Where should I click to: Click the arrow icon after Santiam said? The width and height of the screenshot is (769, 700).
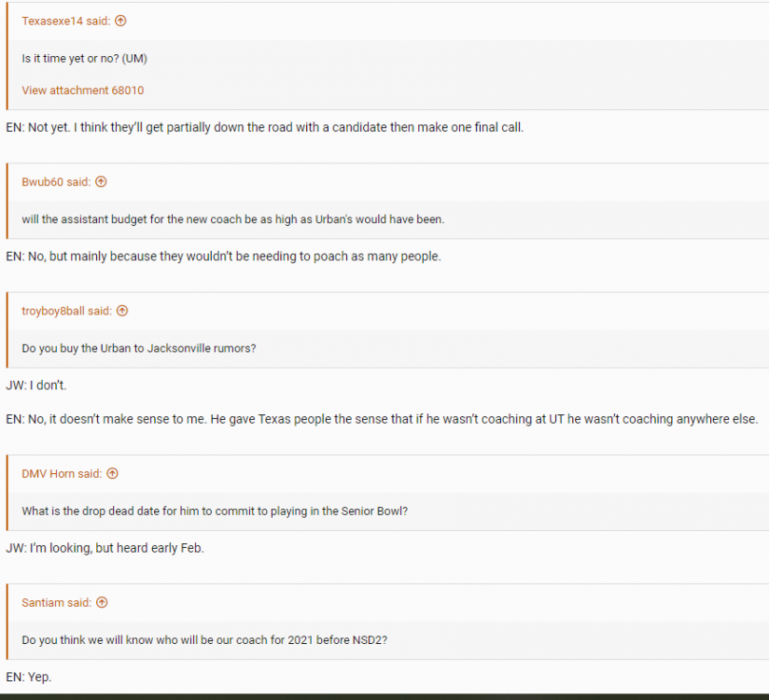pos(103,602)
